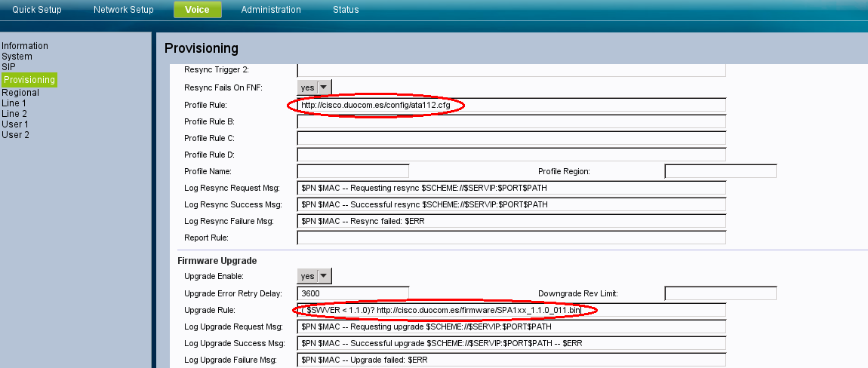The height and width of the screenshot is (368, 868).
Task: Switch to the Network Setup tab
Action: [123, 10]
